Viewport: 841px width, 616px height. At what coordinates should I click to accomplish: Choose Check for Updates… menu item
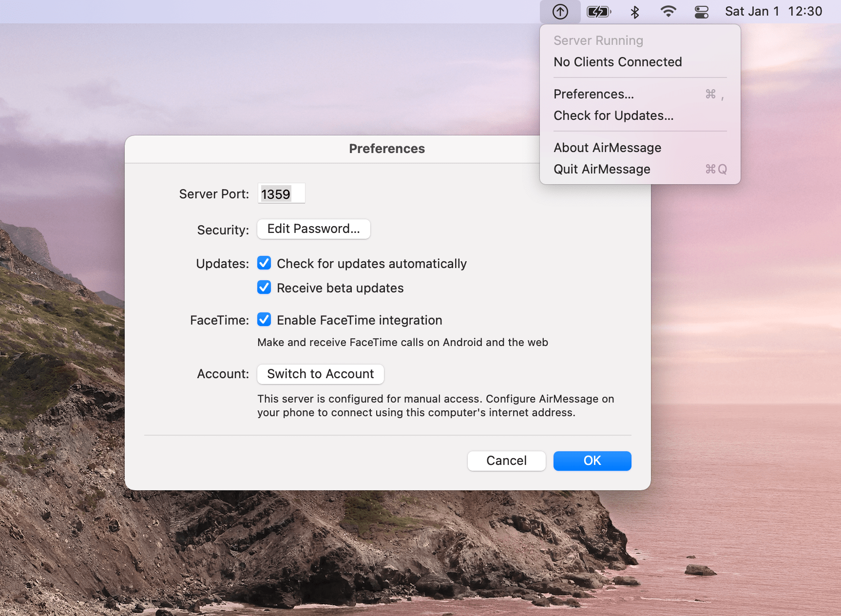[x=640, y=115]
